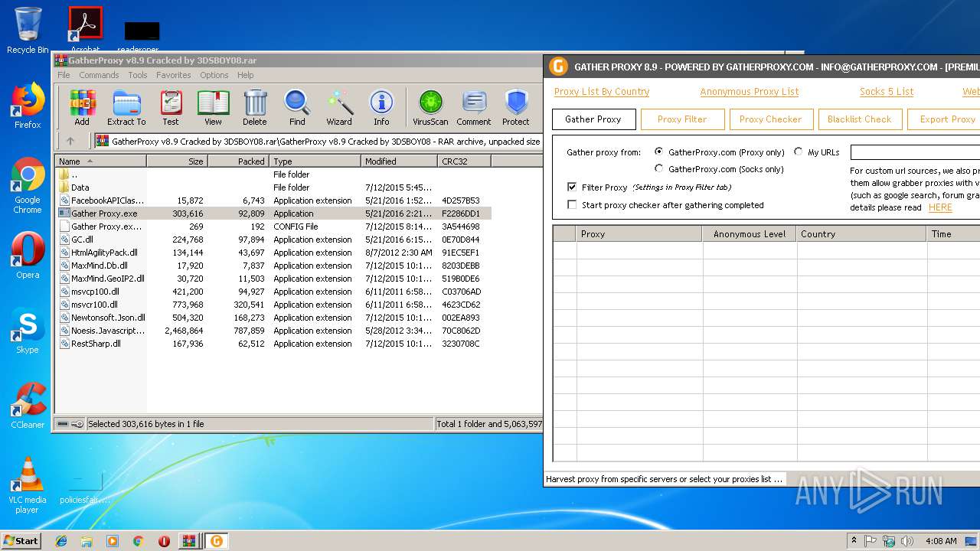
Task: Open the Proxy List By Country link
Action: click(x=602, y=91)
